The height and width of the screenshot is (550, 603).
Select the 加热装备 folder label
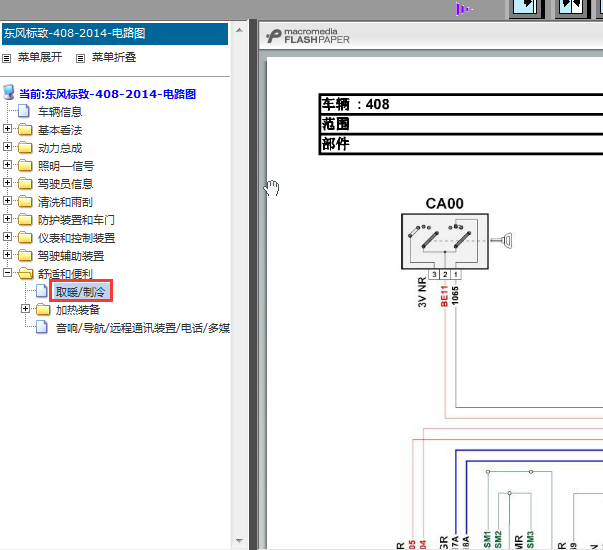pyautogui.click(x=78, y=310)
